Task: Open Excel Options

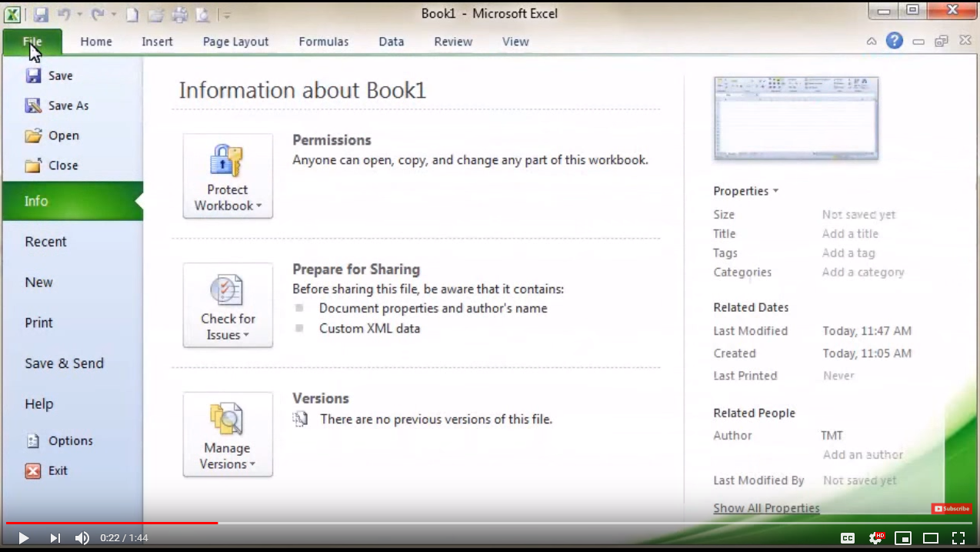Action: [59, 441]
